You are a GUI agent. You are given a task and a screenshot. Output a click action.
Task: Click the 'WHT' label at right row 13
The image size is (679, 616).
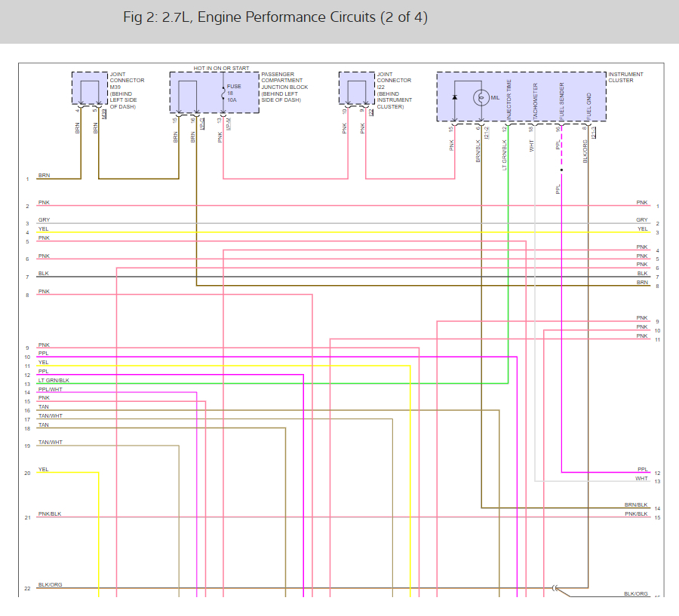coord(642,478)
